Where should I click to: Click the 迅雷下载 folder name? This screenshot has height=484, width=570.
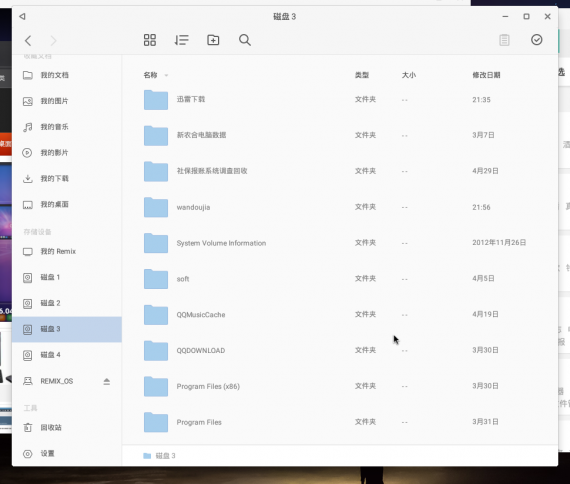[191, 99]
